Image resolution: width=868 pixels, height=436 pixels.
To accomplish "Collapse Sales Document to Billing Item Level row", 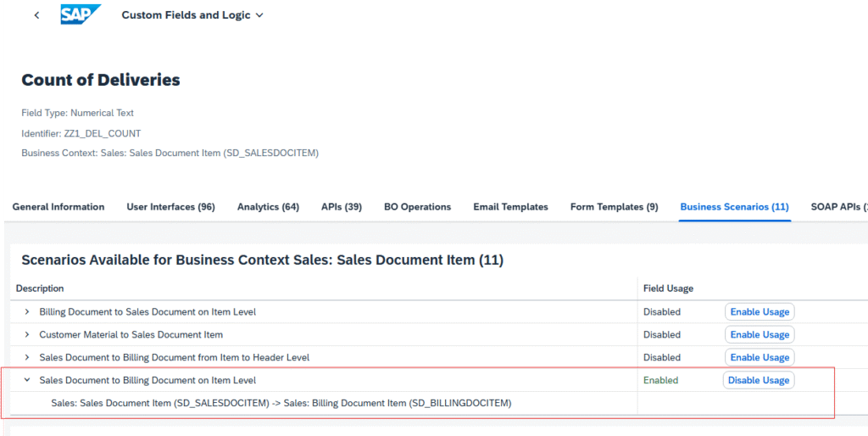I will [28, 381].
